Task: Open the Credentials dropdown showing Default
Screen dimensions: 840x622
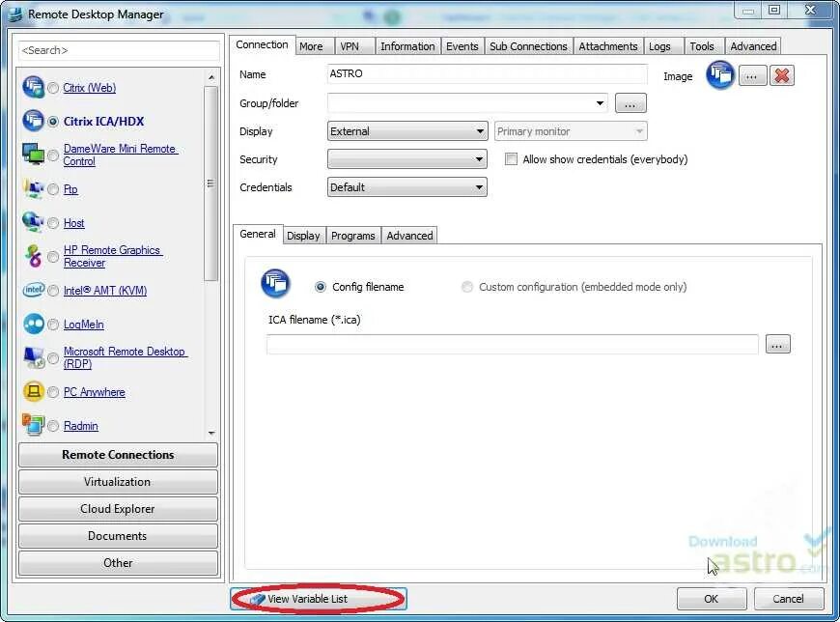Action: tap(407, 187)
